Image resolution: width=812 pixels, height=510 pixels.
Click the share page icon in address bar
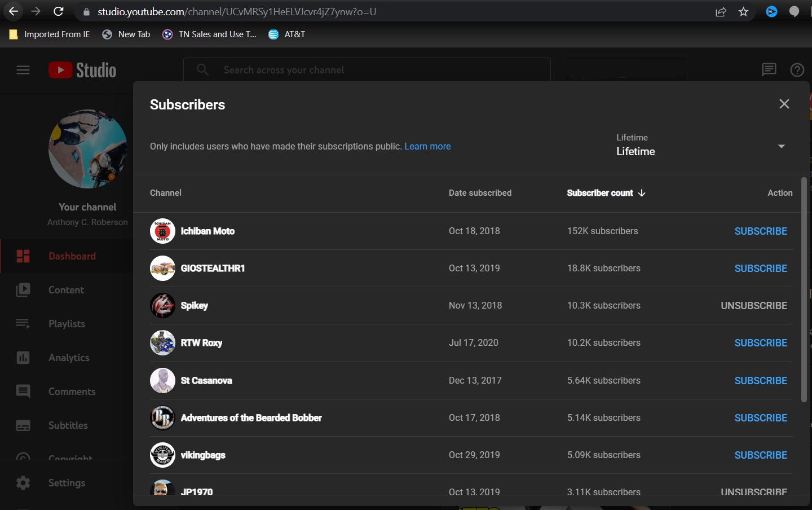click(721, 12)
